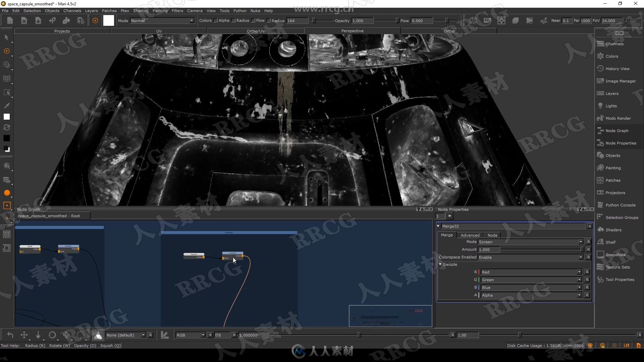Click the History View panel icon
This screenshot has width=644, height=362.
600,68
